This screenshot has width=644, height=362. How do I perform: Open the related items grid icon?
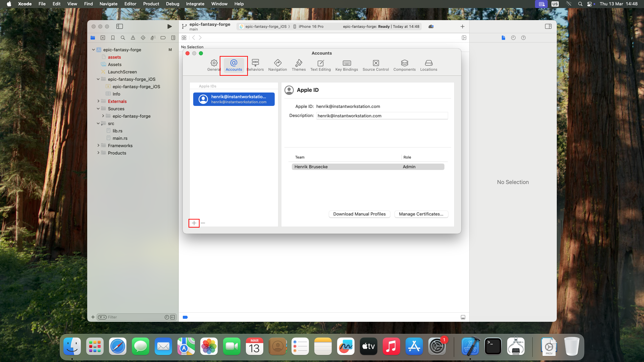tap(184, 38)
